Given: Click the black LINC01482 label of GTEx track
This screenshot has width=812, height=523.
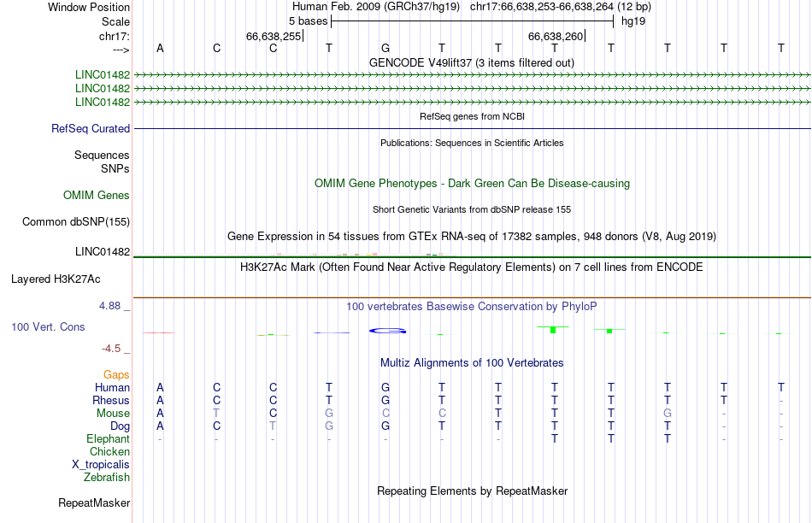Looking at the screenshot, I should click(103, 251).
